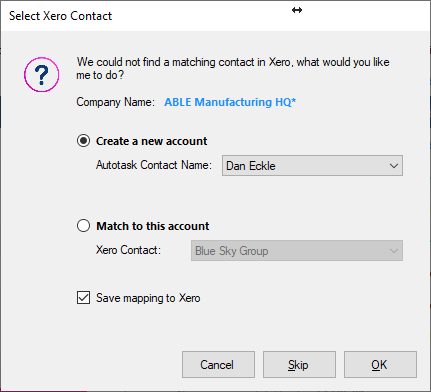The height and width of the screenshot is (392, 431).
Task: Confirm with the OK button
Action: click(x=380, y=364)
